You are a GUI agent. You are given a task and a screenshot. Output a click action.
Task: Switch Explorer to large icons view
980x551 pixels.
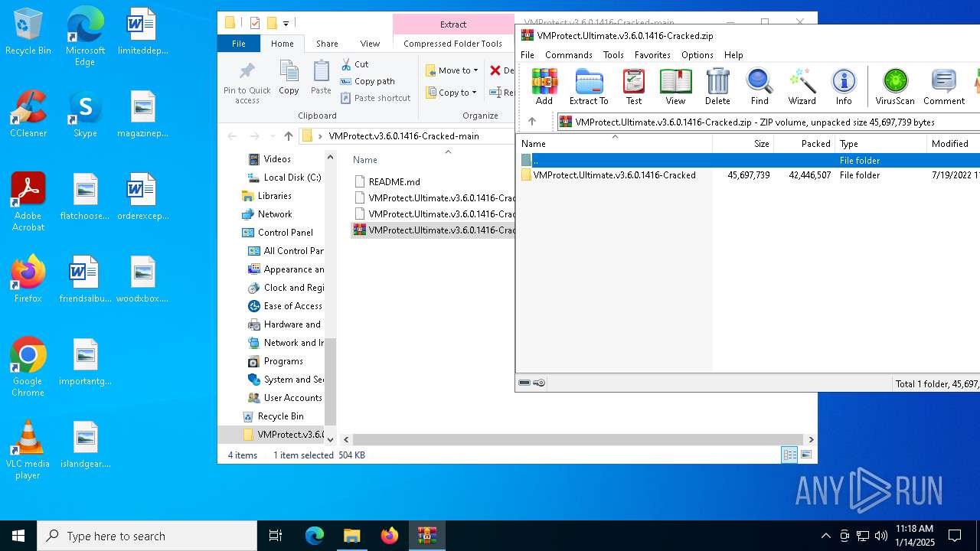(805, 455)
